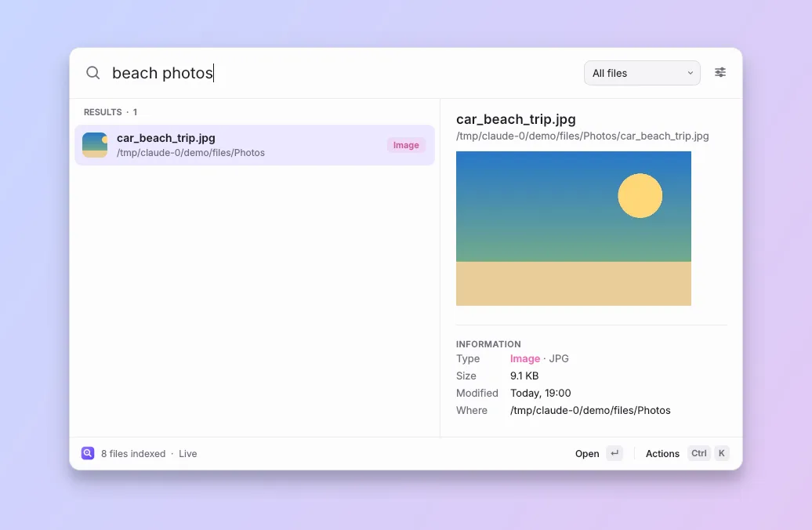The height and width of the screenshot is (530, 812).
Task: Click the preview title car_beach_trip.jpg
Action: 516,119
